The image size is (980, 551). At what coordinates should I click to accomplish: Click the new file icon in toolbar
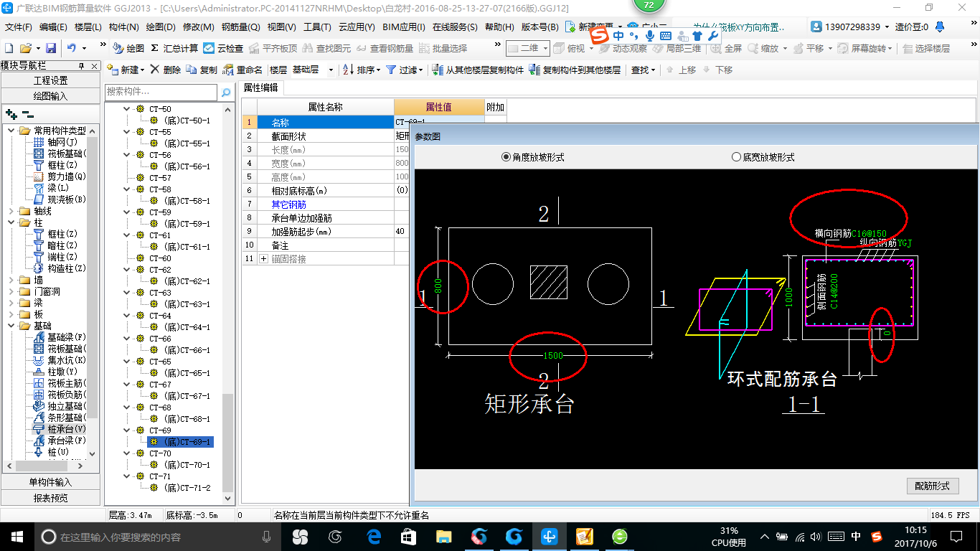click(x=9, y=48)
